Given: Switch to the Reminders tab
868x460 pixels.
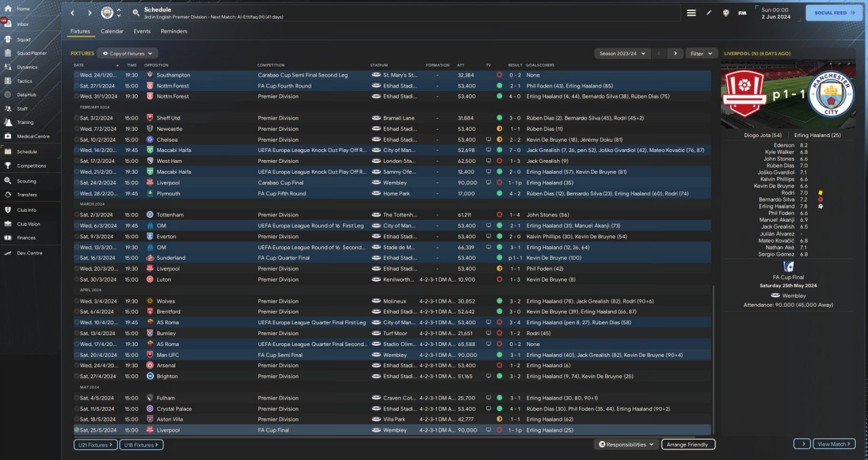Looking at the screenshot, I should pos(174,31).
